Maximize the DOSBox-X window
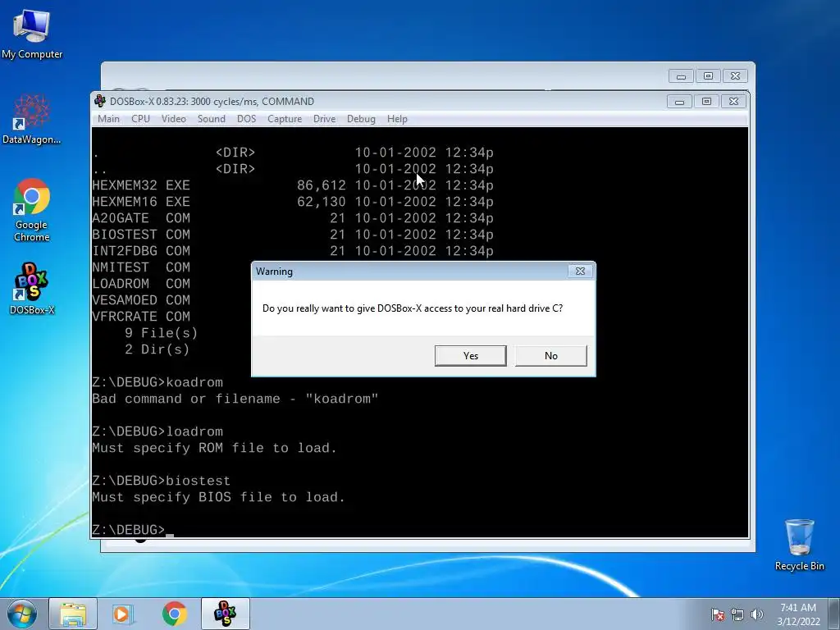The width and height of the screenshot is (840, 630). pyautogui.click(x=706, y=101)
